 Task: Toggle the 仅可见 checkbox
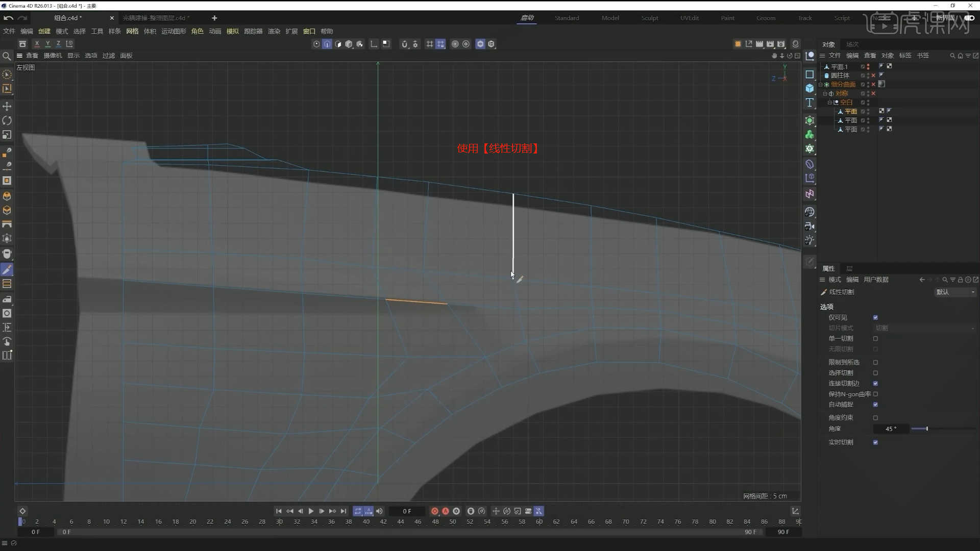coord(875,317)
